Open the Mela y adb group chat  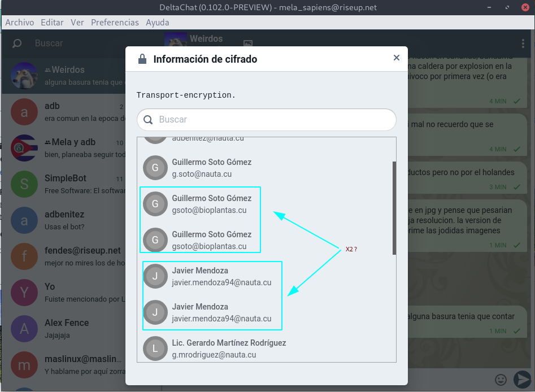click(64, 148)
